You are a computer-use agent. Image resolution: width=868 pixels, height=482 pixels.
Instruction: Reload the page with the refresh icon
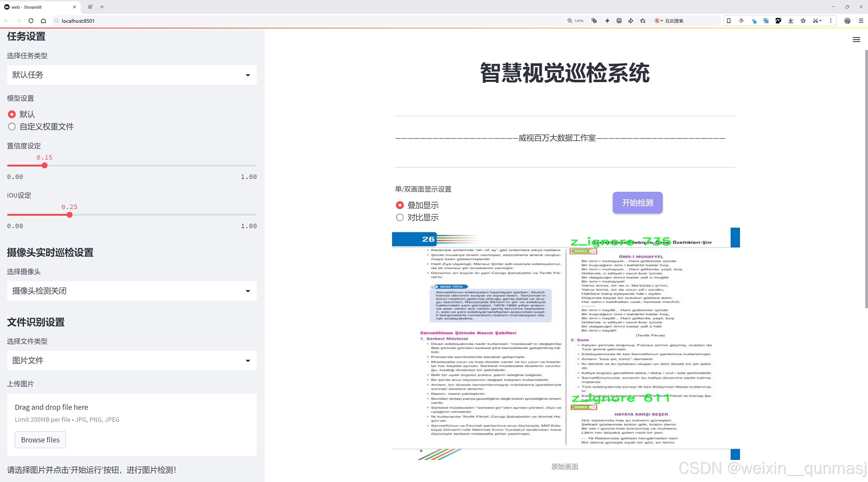pos(31,21)
